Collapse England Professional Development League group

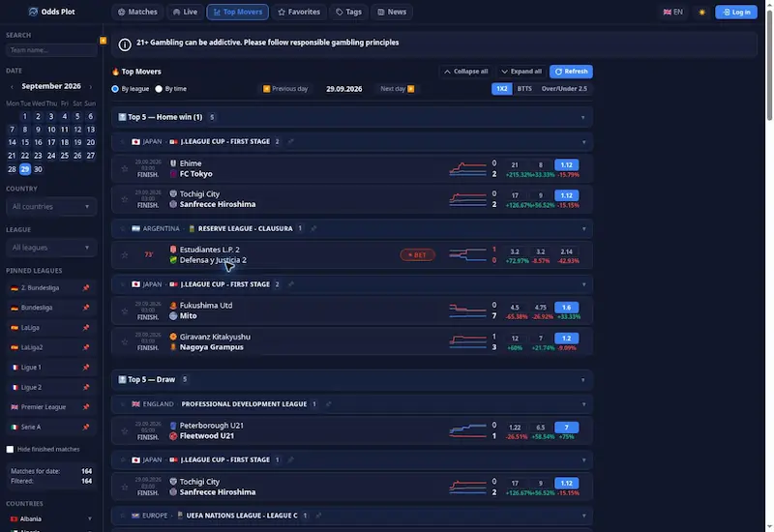tap(584, 404)
